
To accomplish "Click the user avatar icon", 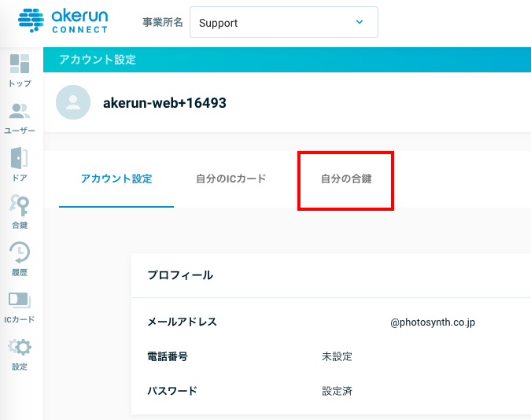I will click(x=73, y=102).
